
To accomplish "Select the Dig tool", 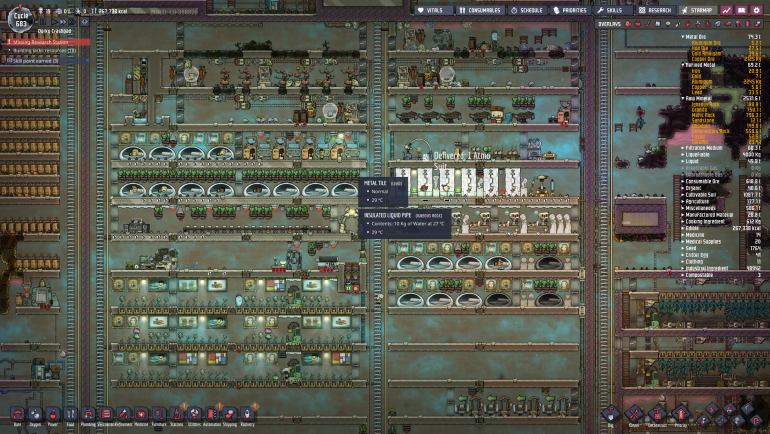I will coord(611,416).
